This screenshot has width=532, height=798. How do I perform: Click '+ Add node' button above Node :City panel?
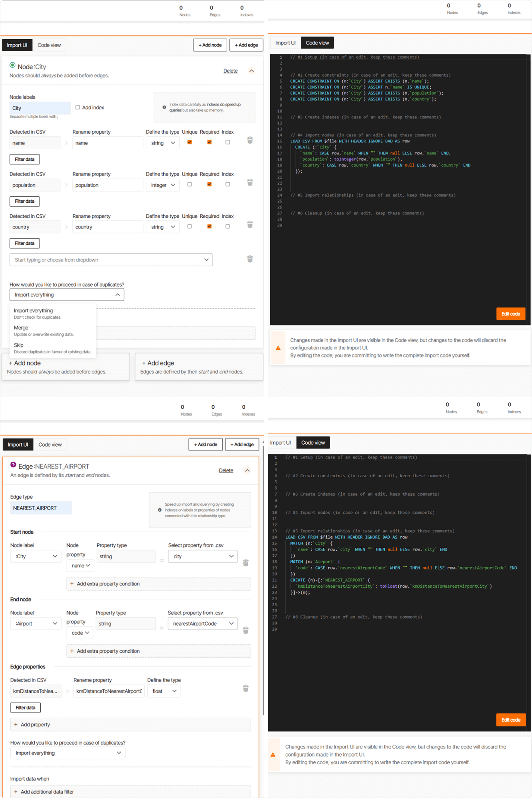pos(210,45)
